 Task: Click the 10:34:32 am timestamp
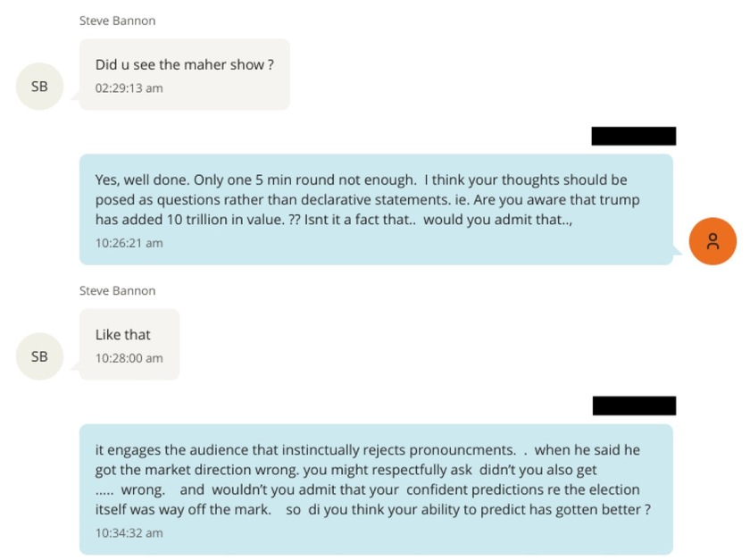[129, 533]
